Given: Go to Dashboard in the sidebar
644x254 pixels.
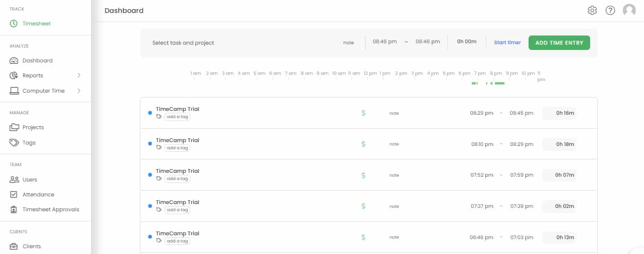Looking at the screenshot, I should [38, 60].
